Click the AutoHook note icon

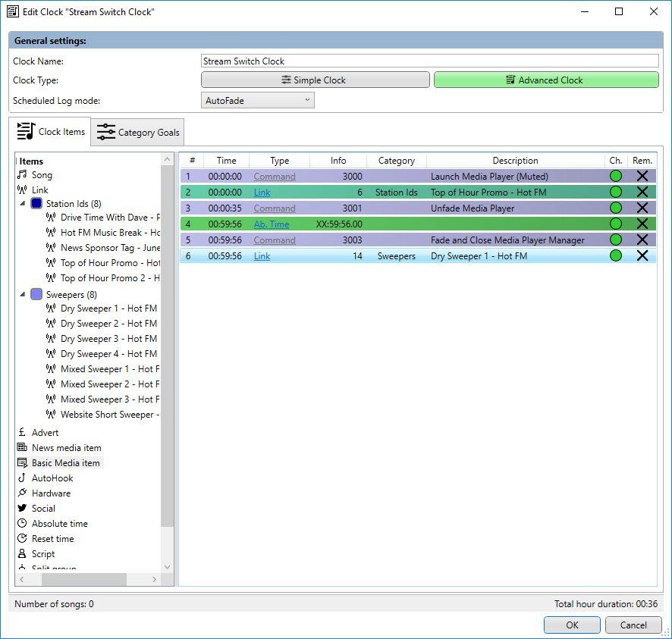22,478
